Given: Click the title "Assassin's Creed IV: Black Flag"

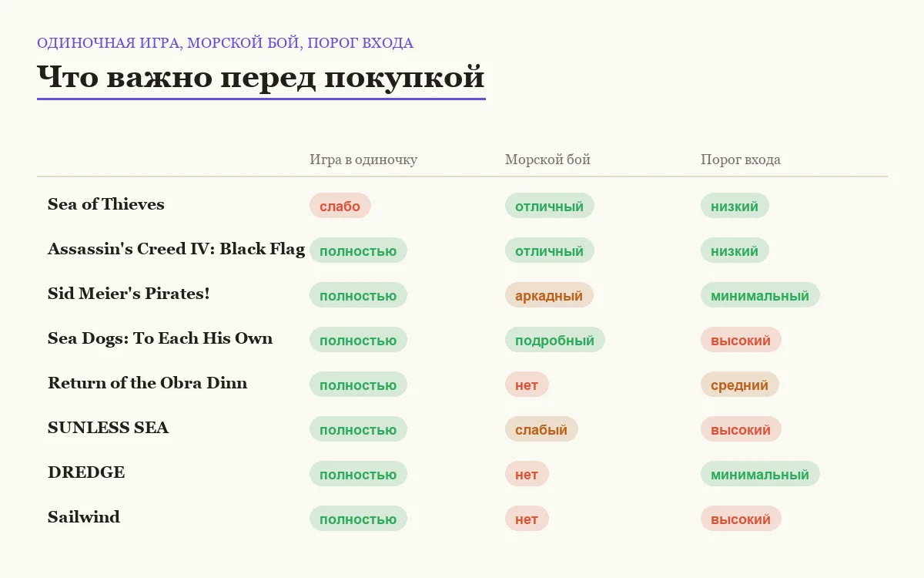Looking at the screenshot, I should pos(176,249).
